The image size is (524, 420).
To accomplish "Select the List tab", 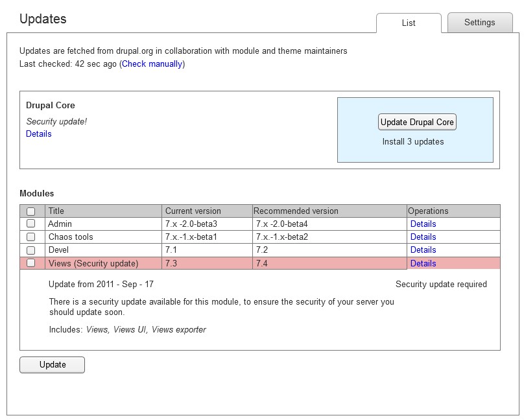I will [409, 23].
